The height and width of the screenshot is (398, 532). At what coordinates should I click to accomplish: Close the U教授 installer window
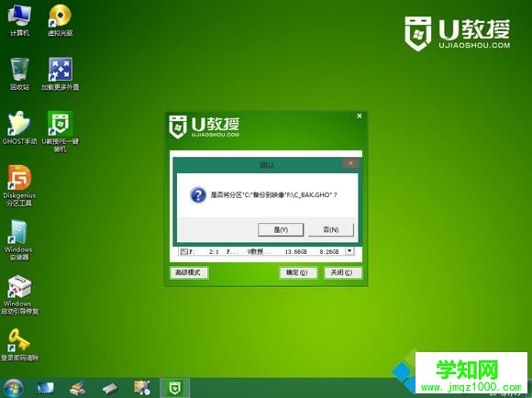click(360, 116)
